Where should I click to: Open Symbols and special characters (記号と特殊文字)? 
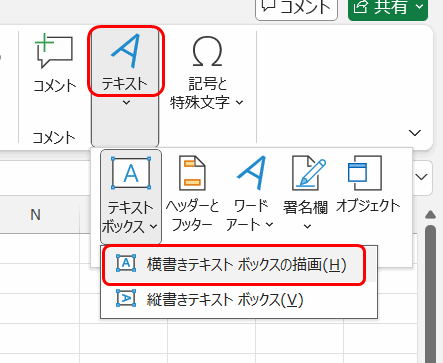[x=207, y=73]
